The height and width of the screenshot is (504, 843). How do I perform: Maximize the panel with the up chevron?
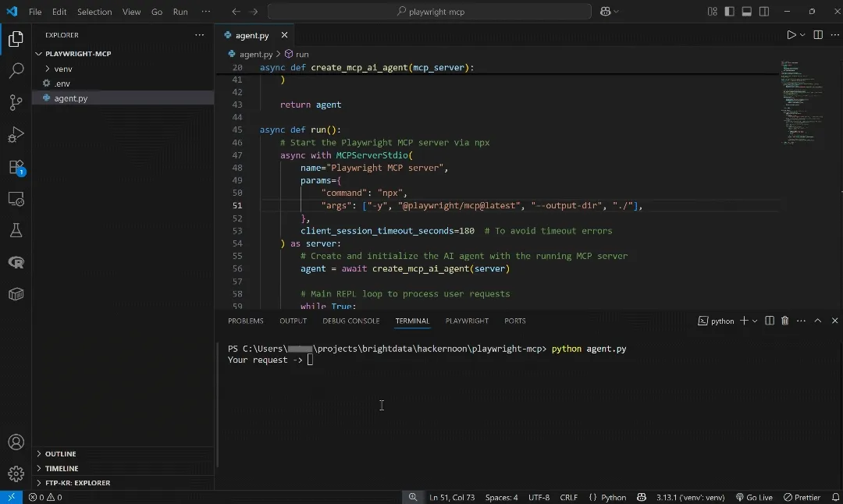[x=818, y=321]
